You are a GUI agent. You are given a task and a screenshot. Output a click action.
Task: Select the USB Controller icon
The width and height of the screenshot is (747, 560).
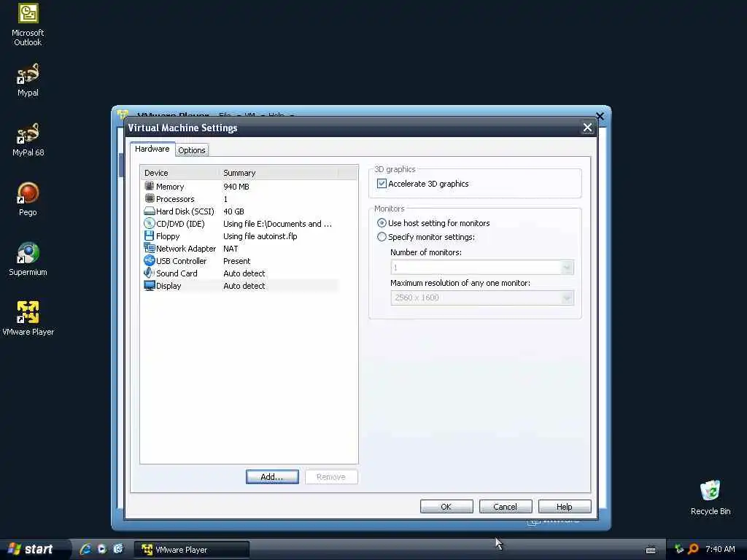(149, 260)
